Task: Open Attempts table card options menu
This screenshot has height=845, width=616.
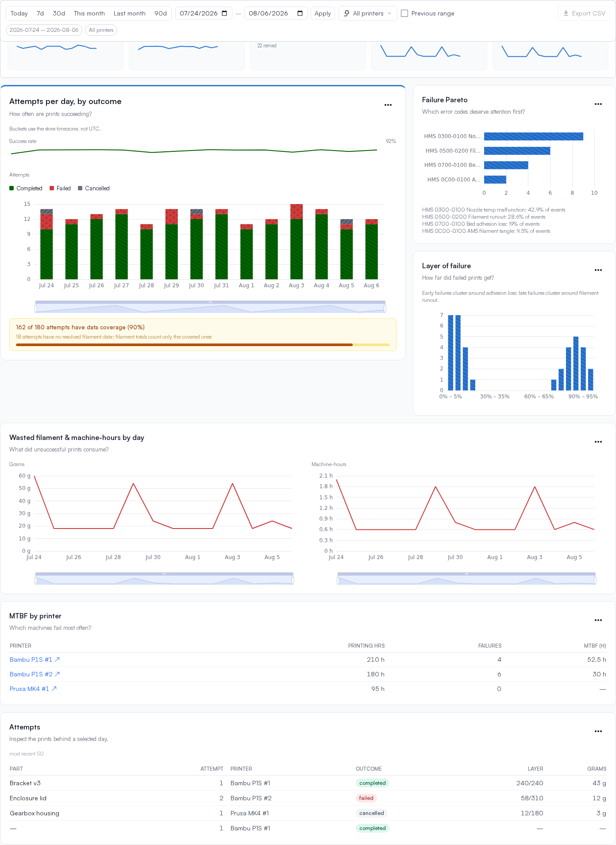Action: click(598, 731)
